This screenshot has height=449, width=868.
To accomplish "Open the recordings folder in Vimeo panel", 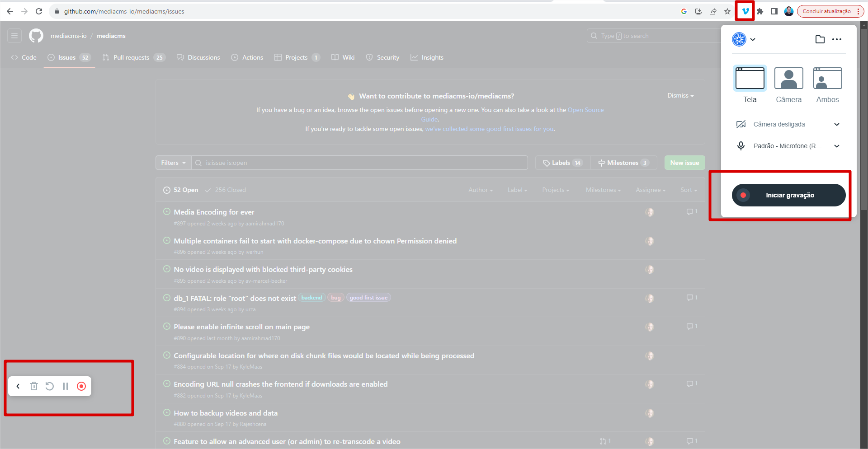I will tap(820, 39).
